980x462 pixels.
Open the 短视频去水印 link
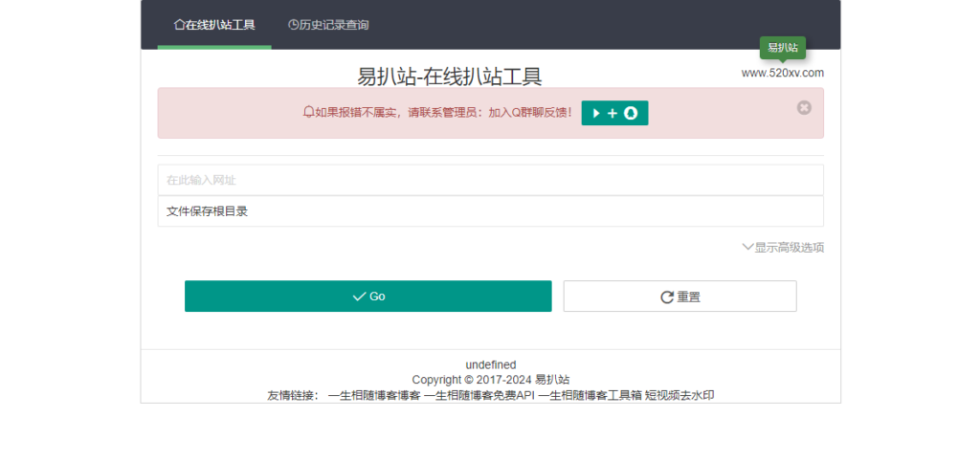coord(679,395)
